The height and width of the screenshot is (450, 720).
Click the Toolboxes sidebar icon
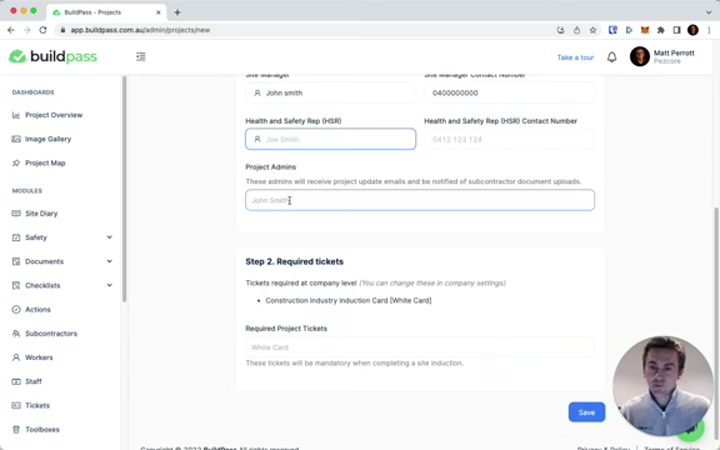(16, 429)
